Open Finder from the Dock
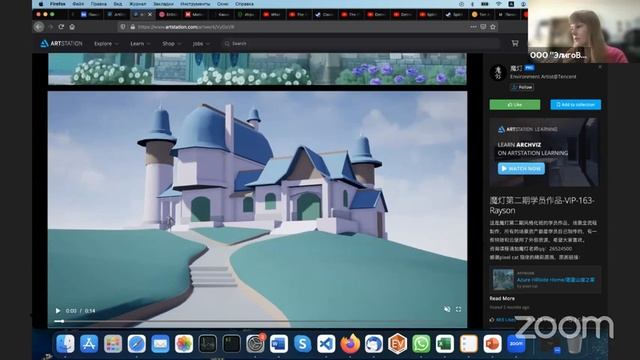Image resolution: width=640 pixels, height=360 pixels. tap(65, 344)
